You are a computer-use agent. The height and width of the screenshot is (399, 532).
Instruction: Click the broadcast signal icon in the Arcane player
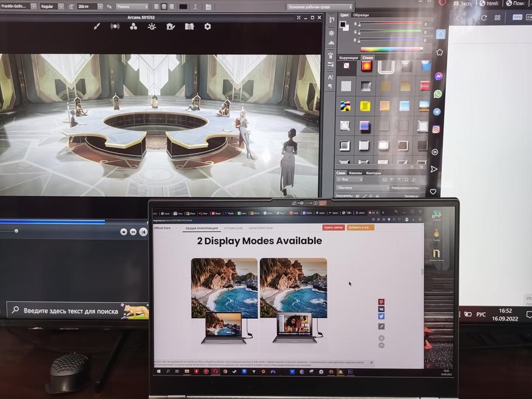[x=115, y=27]
